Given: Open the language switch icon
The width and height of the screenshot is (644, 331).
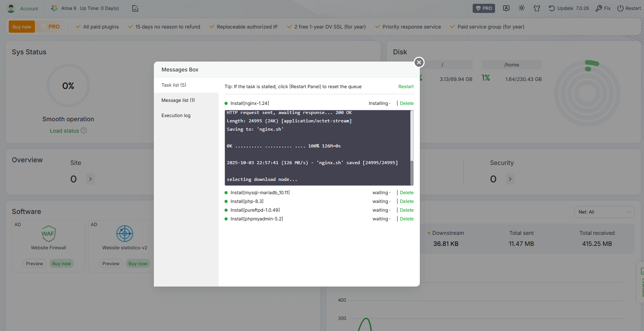Looking at the screenshot, I should click(x=506, y=8).
